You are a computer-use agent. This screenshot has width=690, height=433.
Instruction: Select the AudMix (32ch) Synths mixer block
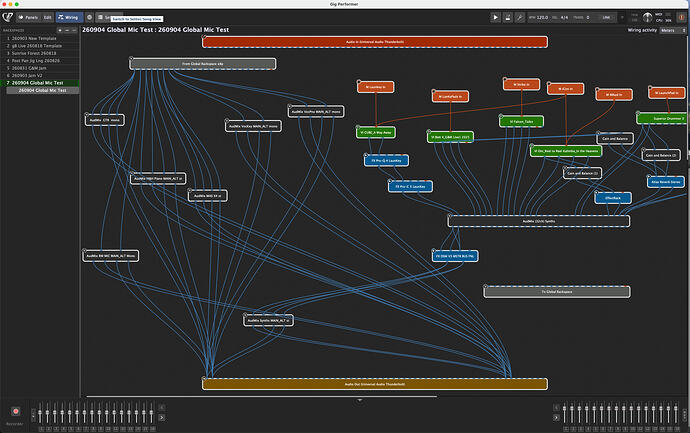pyautogui.click(x=539, y=221)
